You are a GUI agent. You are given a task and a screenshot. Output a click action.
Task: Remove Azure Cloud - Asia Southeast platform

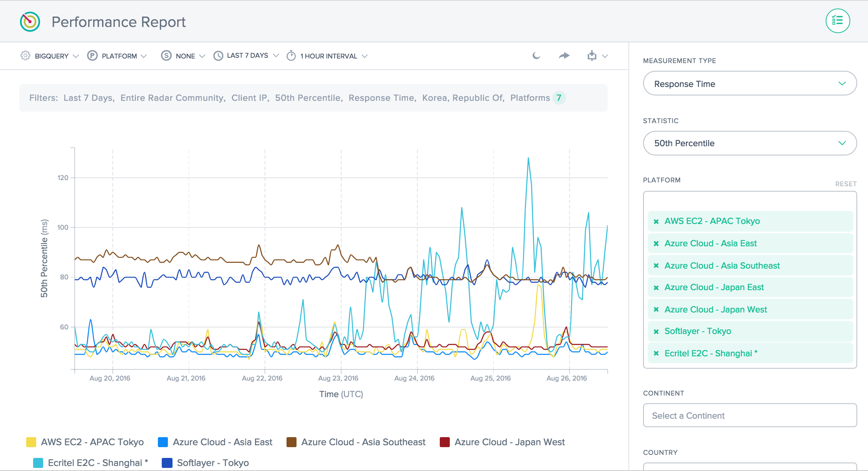[656, 266]
